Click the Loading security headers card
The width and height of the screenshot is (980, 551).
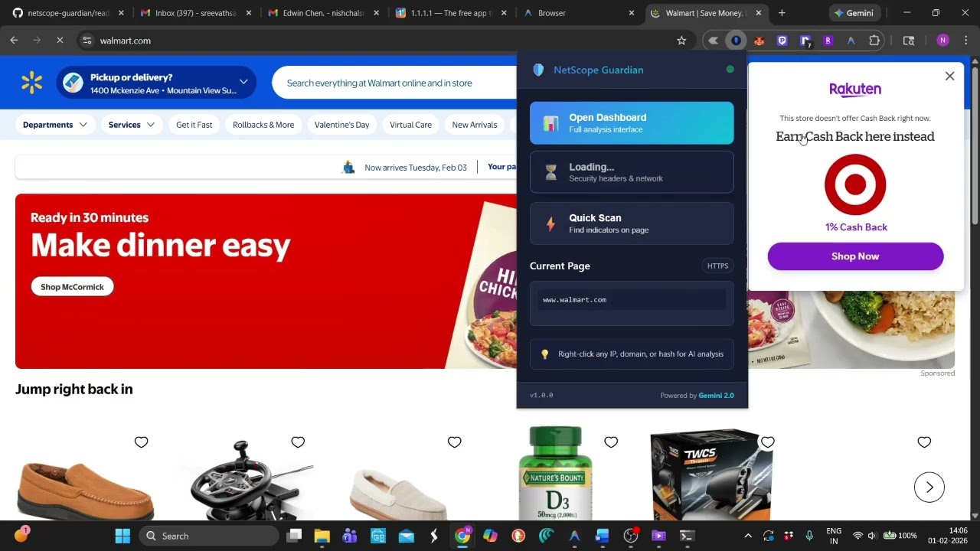point(632,172)
